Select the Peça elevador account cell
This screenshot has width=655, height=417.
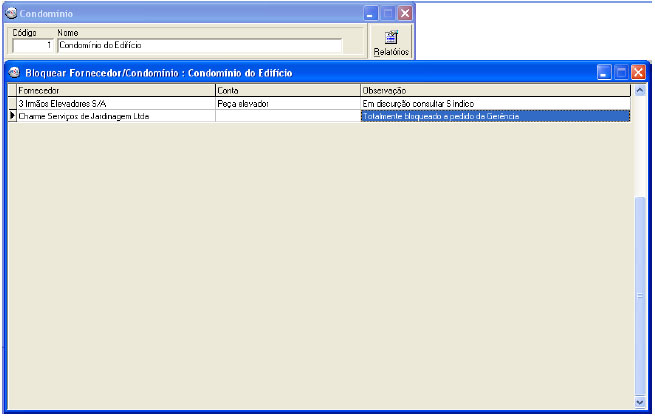point(287,103)
